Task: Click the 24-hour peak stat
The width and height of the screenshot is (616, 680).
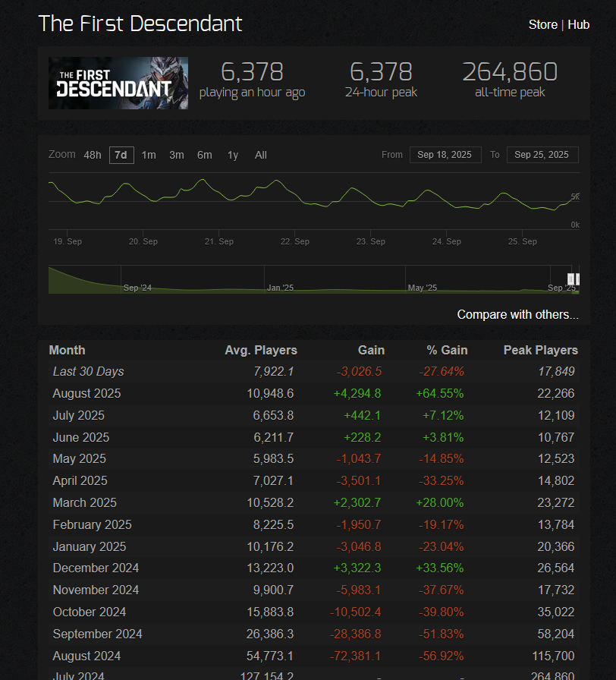Action: click(x=381, y=80)
